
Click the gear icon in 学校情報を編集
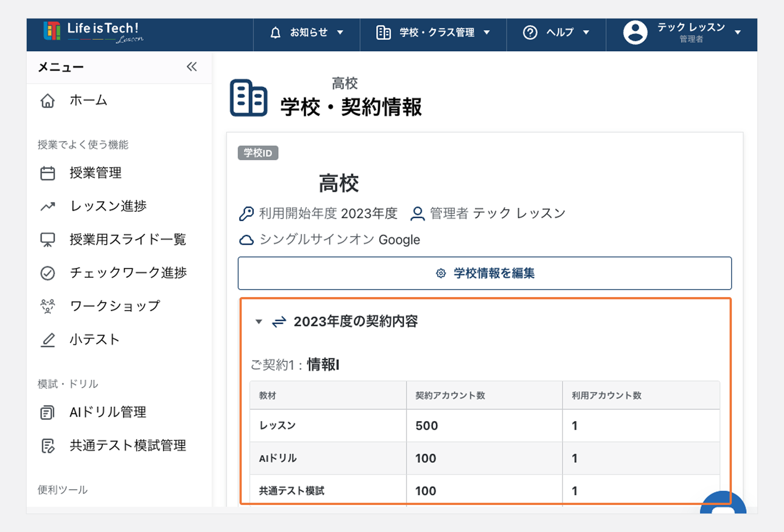point(440,273)
